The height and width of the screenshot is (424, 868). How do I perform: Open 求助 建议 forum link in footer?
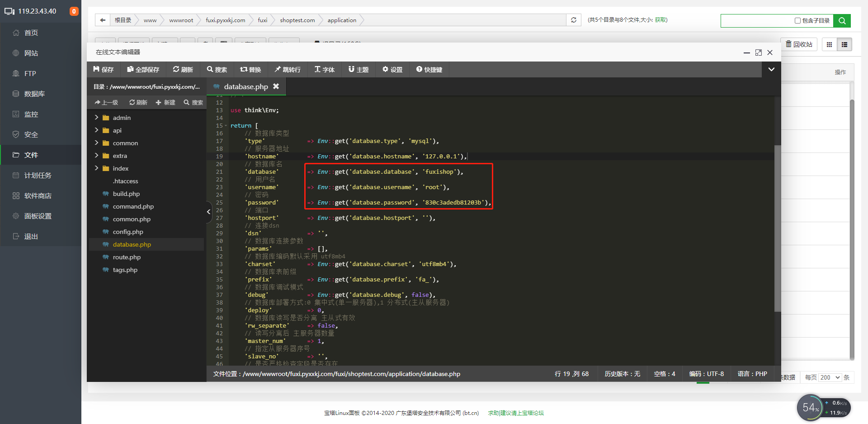coord(516,413)
